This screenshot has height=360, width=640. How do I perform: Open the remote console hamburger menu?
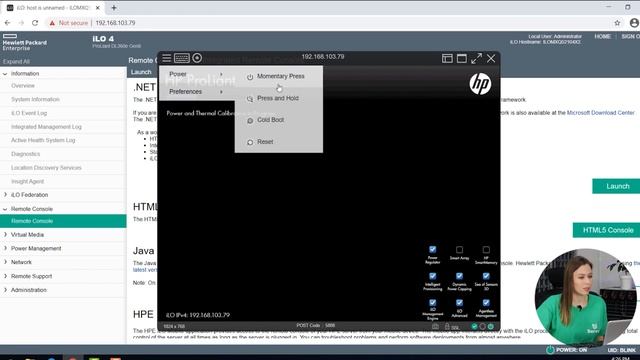coord(167,58)
